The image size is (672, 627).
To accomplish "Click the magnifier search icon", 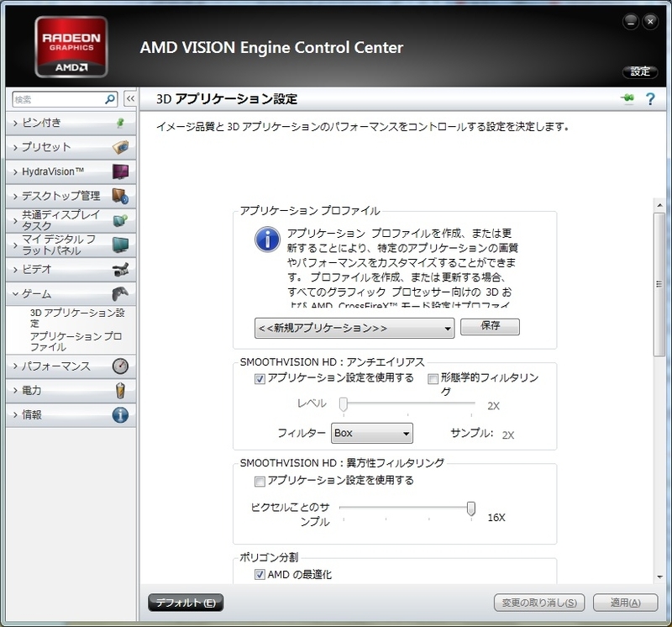I will pyautogui.click(x=110, y=99).
